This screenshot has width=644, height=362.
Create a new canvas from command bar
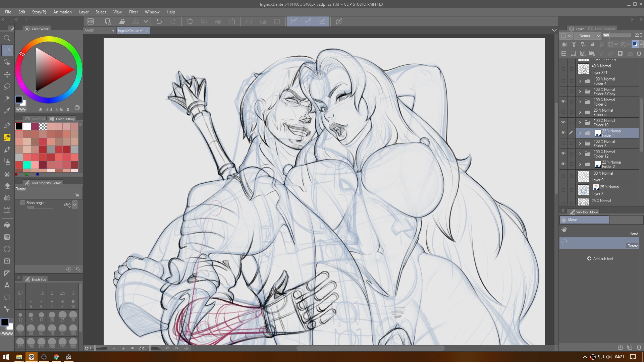[108, 21]
